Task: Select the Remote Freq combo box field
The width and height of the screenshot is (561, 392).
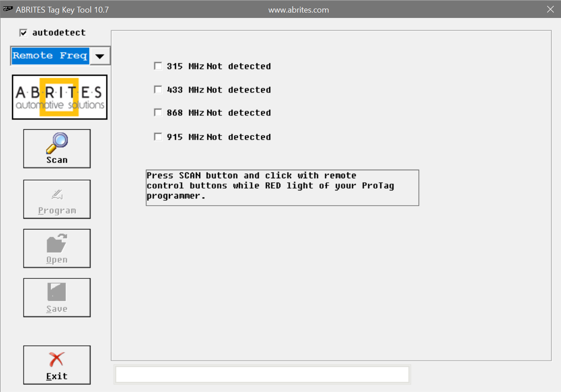Action: [50, 56]
